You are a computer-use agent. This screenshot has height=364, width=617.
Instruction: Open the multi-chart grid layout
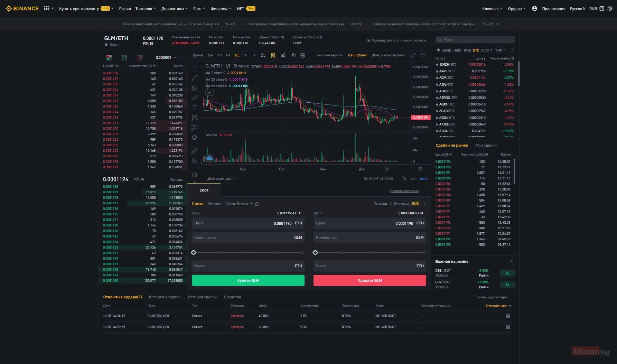[423, 55]
